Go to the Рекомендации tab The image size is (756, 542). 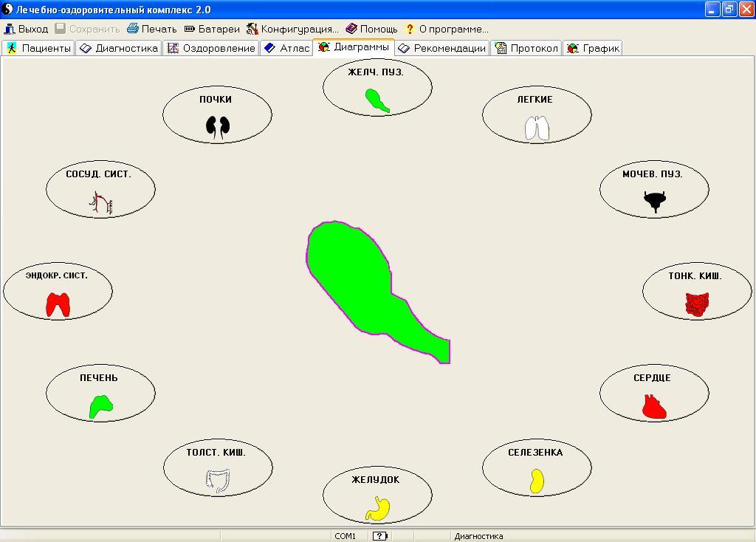tap(441, 48)
